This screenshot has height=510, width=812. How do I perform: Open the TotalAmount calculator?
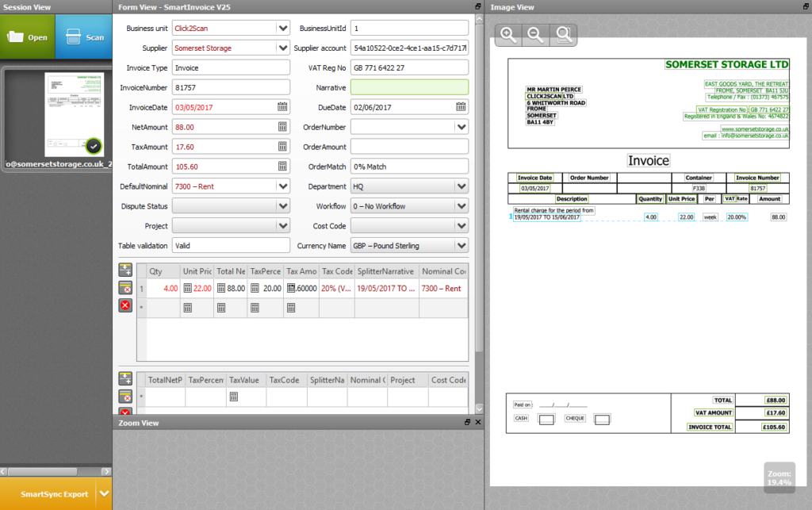coord(282,167)
